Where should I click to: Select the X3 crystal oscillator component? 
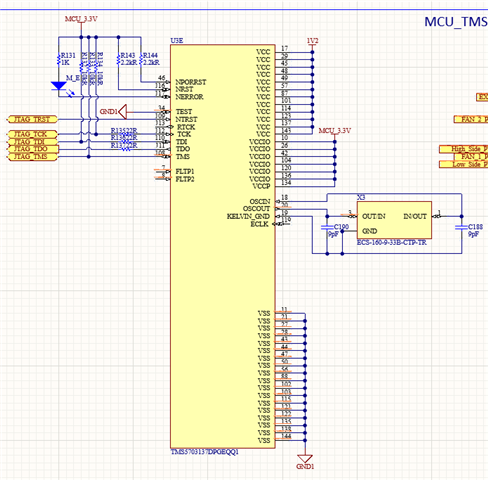[x=394, y=220]
